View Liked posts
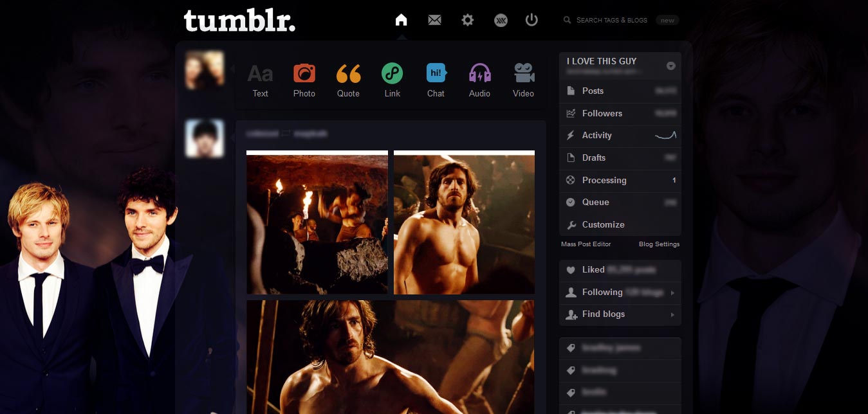868x414 pixels. pos(620,270)
